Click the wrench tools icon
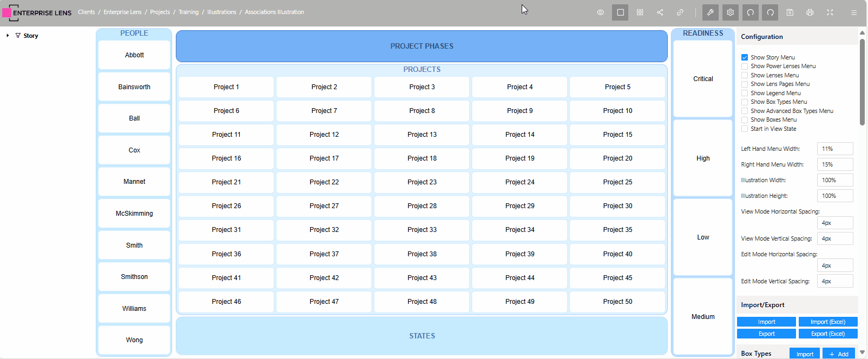This screenshot has width=868, height=359. click(x=711, y=12)
